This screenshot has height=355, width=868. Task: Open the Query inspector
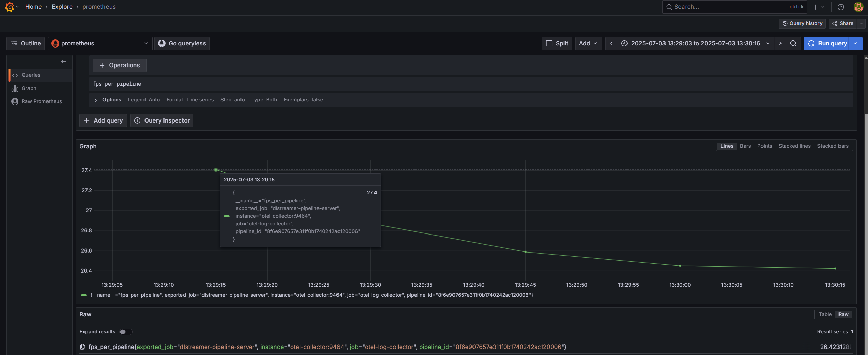[162, 120]
